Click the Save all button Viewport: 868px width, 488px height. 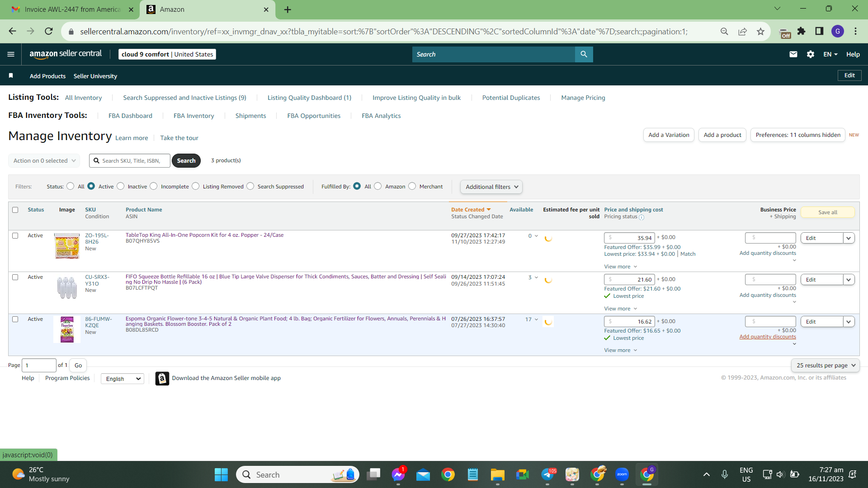pos(828,212)
